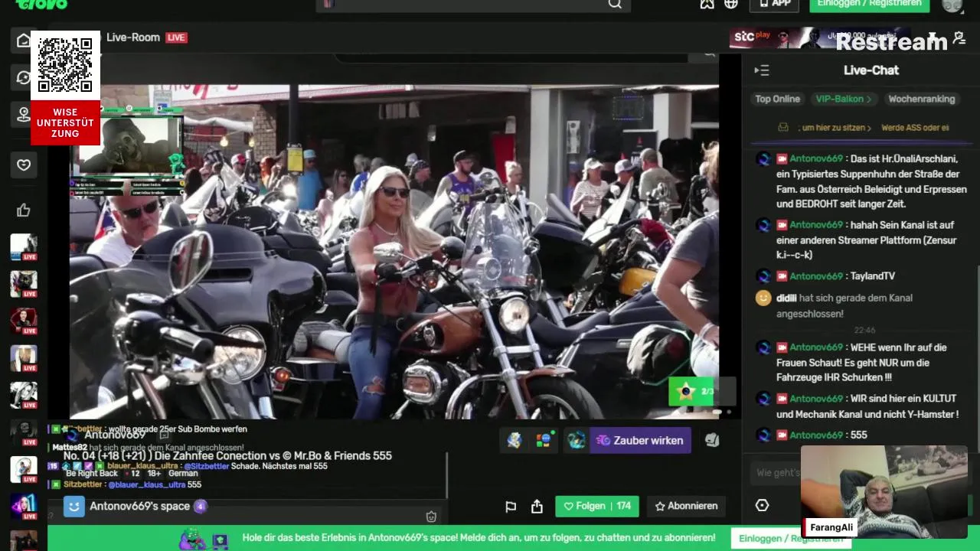Viewport: 980px width, 551px height.
Task: Click the icon right of Zauber wirken
Action: [x=712, y=440]
